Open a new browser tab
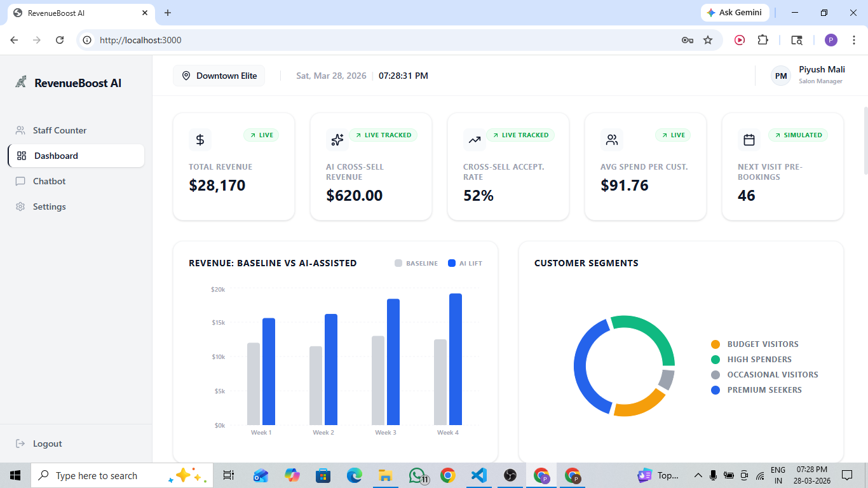868x488 pixels. coord(168,13)
